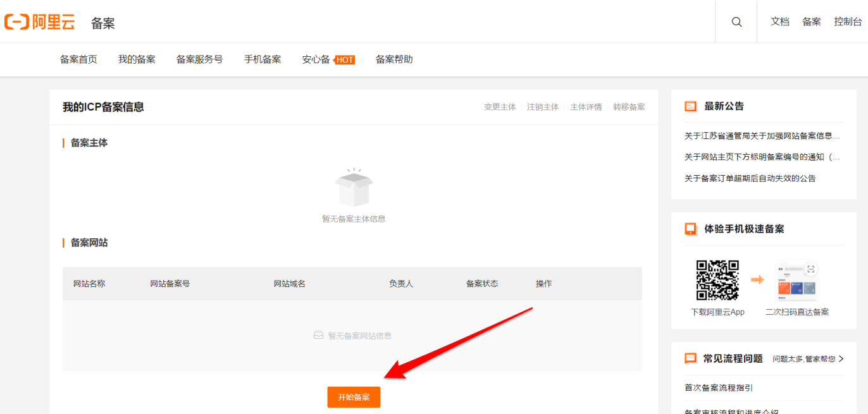The height and width of the screenshot is (414, 868).
Task: Go to 我的备案 tab
Action: coord(137,59)
